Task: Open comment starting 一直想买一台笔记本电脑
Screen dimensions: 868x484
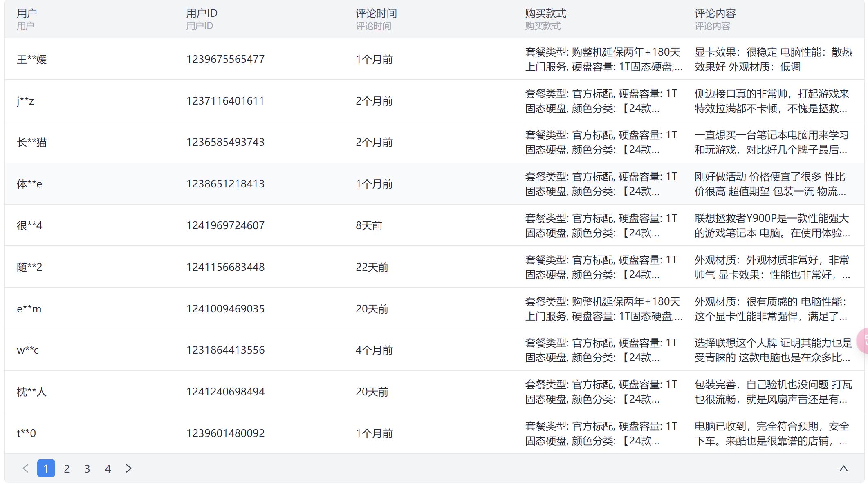Action: (772, 142)
